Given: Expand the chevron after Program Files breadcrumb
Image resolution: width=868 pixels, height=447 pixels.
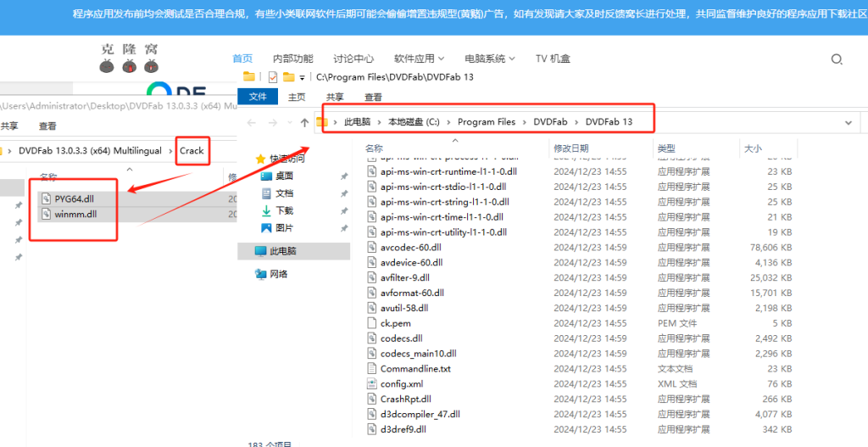Looking at the screenshot, I should tap(524, 122).
